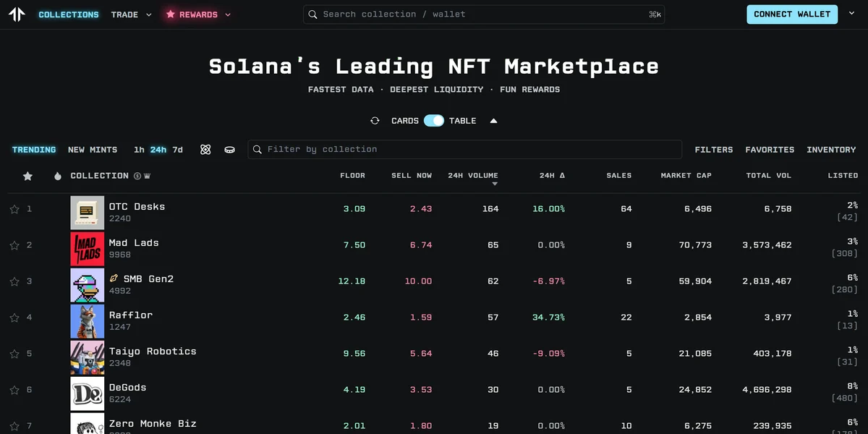Click DeGods total volume 4,696,298
868x434 pixels.
click(767, 390)
